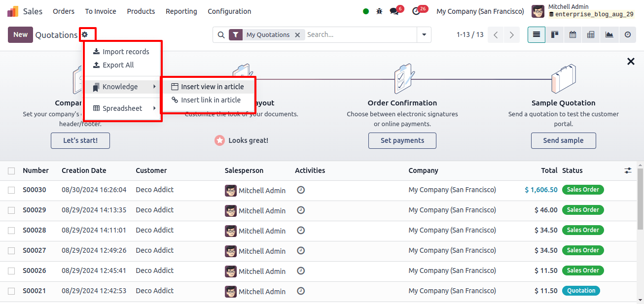Sort by the Salesperson column header
The width and height of the screenshot is (644, 304).
click(244, 170)
